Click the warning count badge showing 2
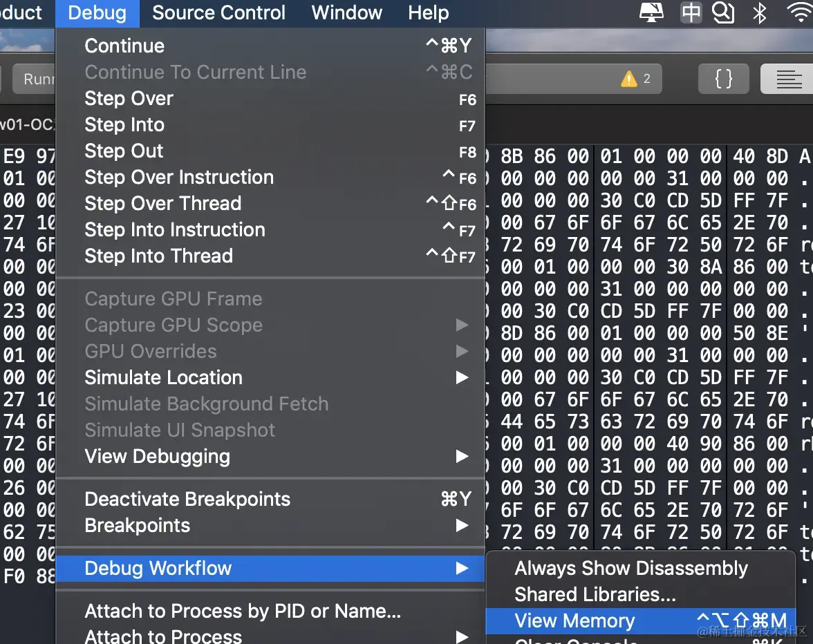This screenshot has height=644, width=813. (636, 79)
